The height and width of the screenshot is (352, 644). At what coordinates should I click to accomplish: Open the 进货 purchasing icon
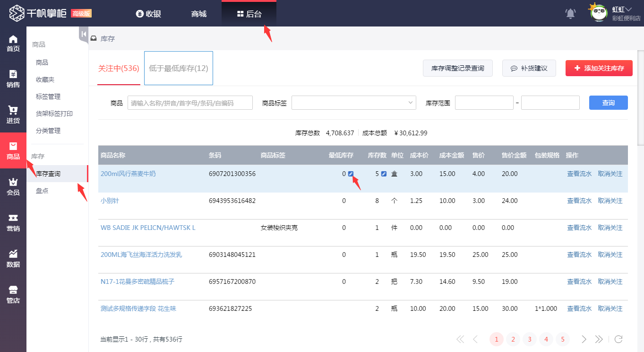point(13,114)
